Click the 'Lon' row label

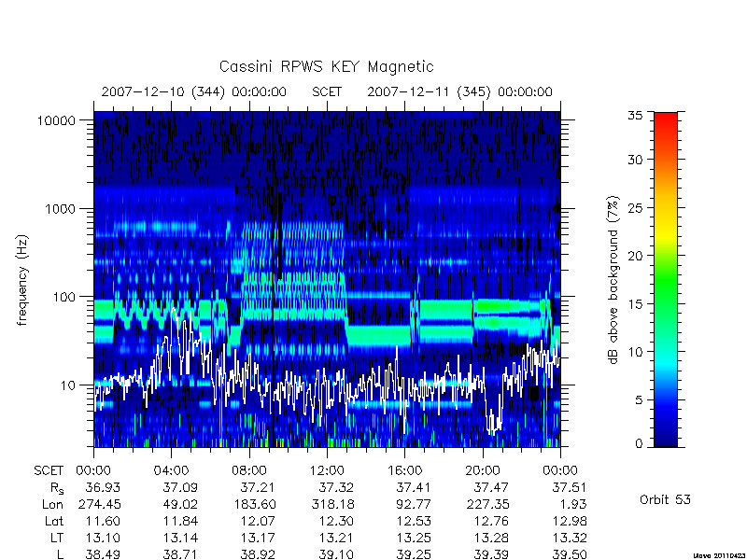pyautogui.click(x=52, y=504)
